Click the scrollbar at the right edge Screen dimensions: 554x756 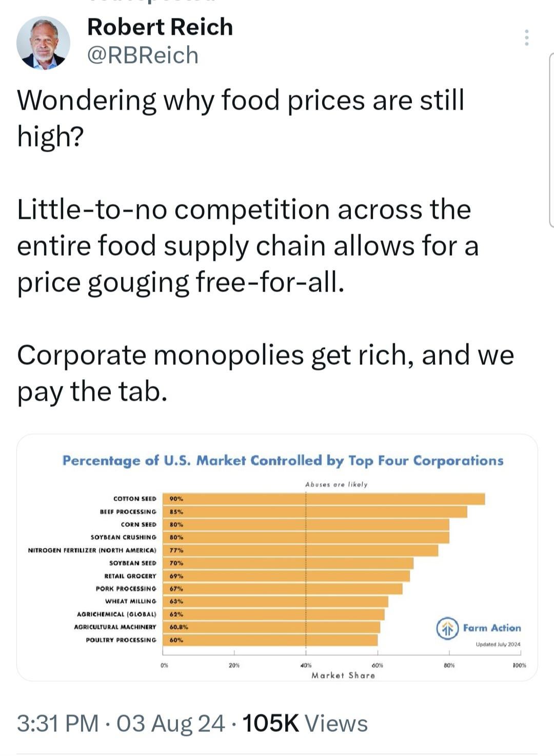551,139
